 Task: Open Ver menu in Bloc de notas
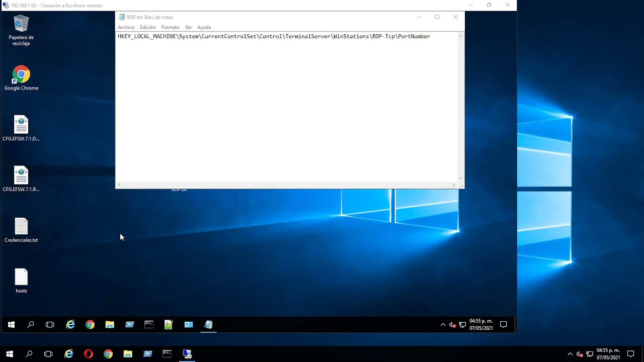[188, 27]
